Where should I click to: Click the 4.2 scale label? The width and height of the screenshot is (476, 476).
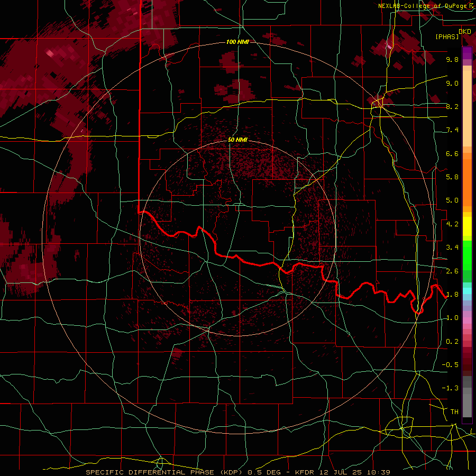click(452, 224)
